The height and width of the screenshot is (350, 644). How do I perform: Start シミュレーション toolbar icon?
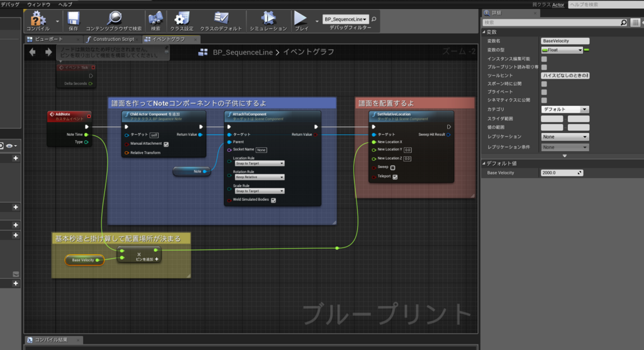pos(268,18)
